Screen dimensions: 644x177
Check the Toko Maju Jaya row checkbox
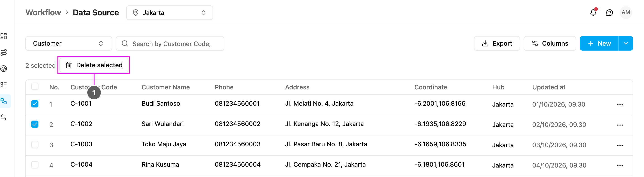[x=35, y=144]
